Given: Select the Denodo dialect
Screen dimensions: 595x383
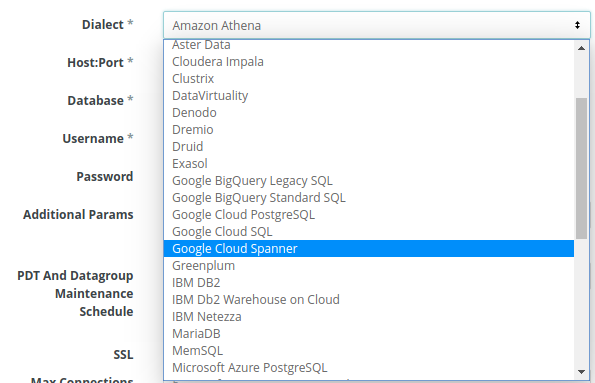Looking at the screenshot, I should tap(369, 112).
